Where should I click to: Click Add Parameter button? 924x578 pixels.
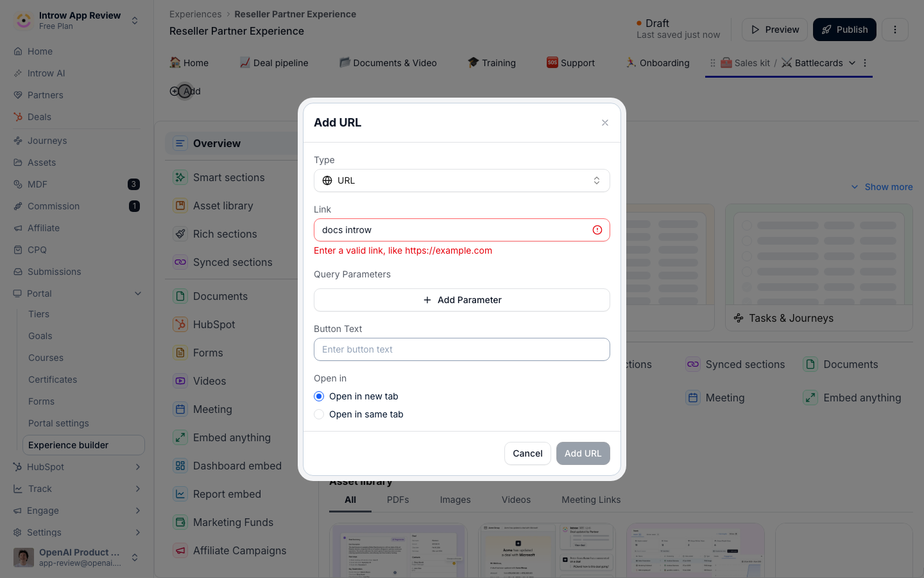pyautogui.click(x=461, y=300)
